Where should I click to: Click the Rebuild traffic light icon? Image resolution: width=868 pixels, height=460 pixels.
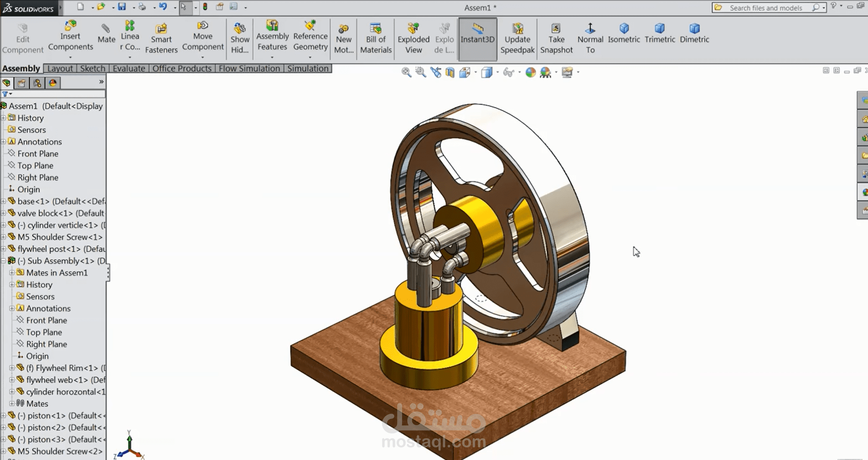pyautogui.click(x=205, y=7)
